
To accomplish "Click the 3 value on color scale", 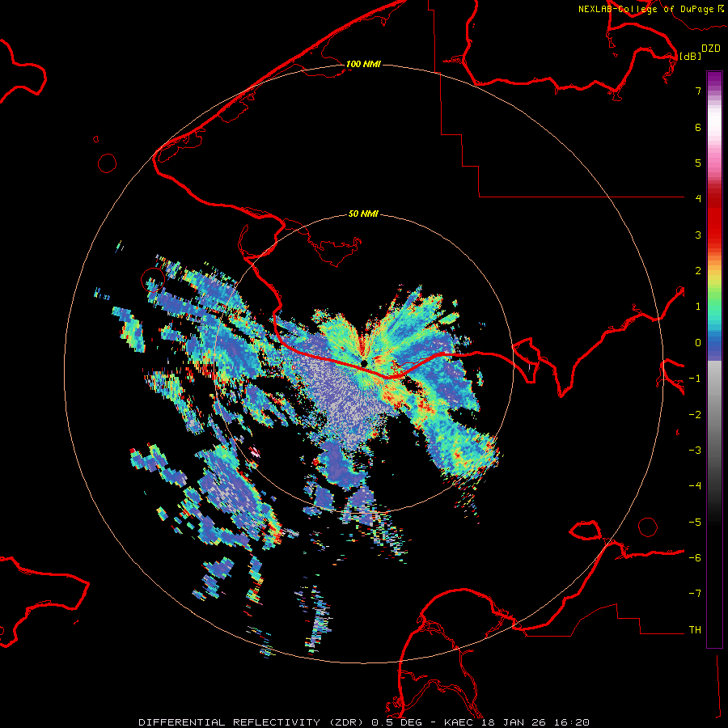I will (698, 235).
